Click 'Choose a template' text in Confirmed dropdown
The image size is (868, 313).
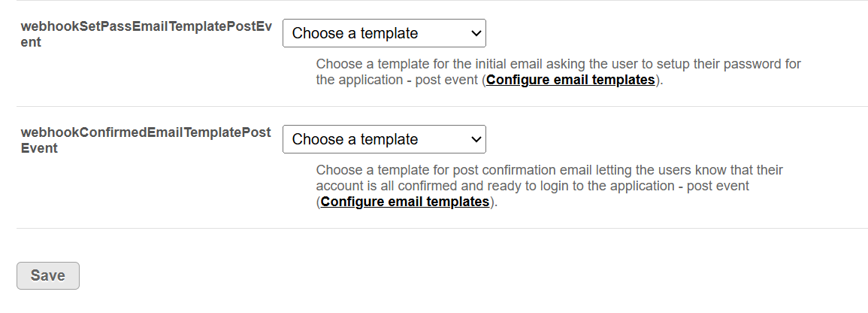(x=355, y=139)
